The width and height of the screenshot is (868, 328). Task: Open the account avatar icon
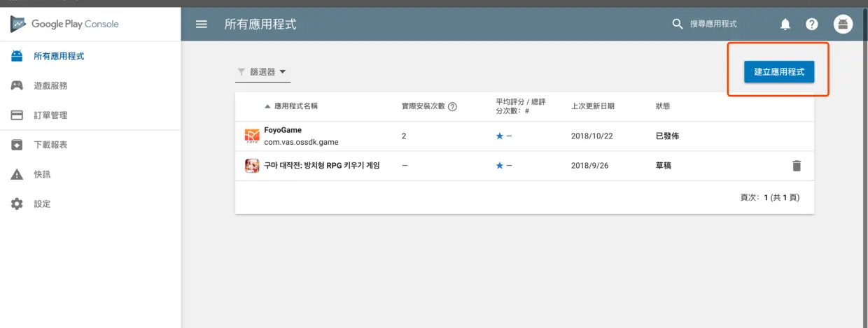843,24
